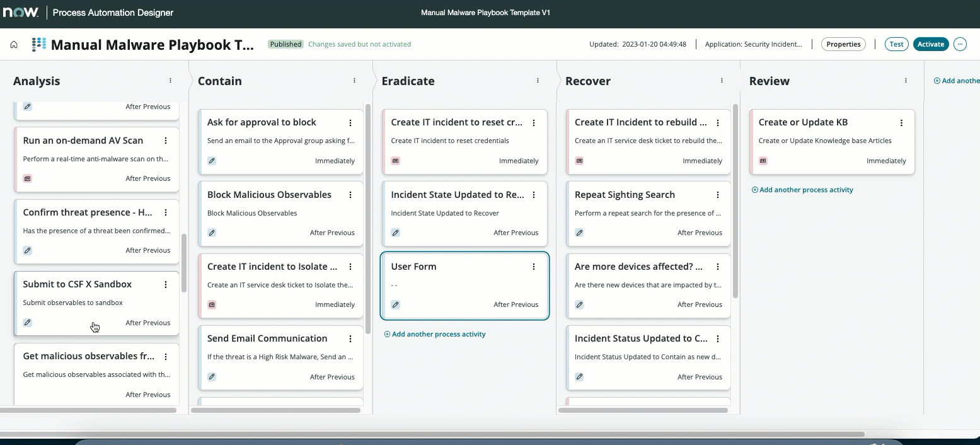
Task: Click Process Automation Designer header text
Action: tap(113, 13)
